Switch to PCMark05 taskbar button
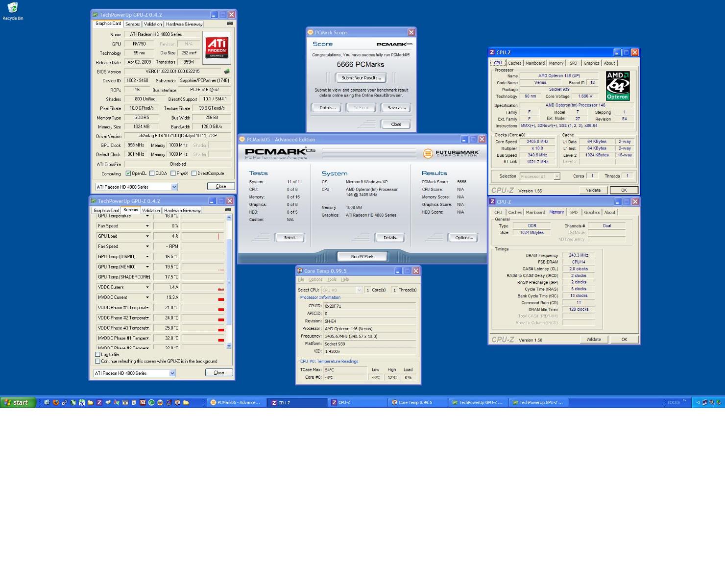The height and width of the screenshot is (588, 725). tap(236, 402)
